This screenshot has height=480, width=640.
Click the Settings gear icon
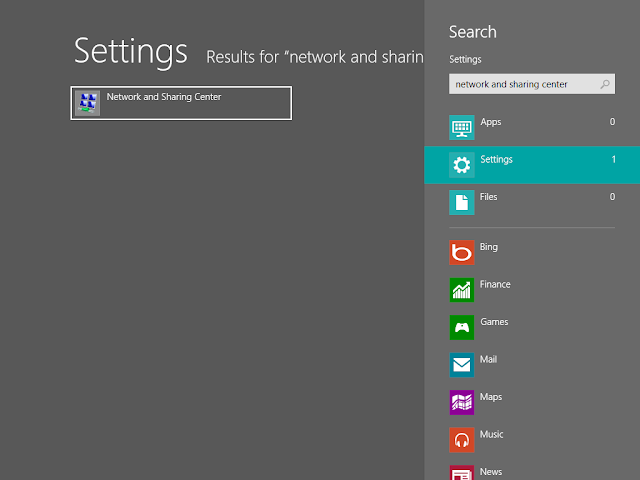point(462,165)
